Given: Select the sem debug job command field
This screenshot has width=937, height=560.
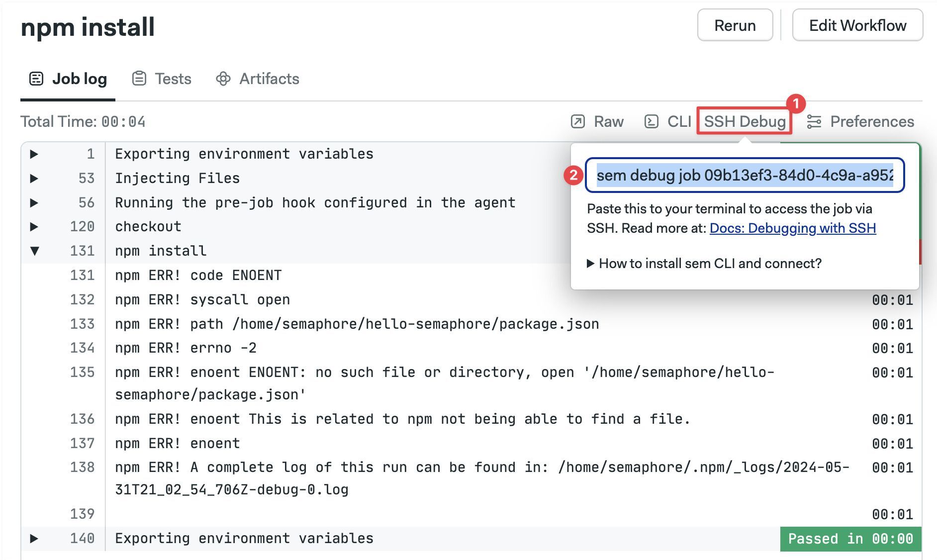Looking at the screenshot, I should point(745,175).
